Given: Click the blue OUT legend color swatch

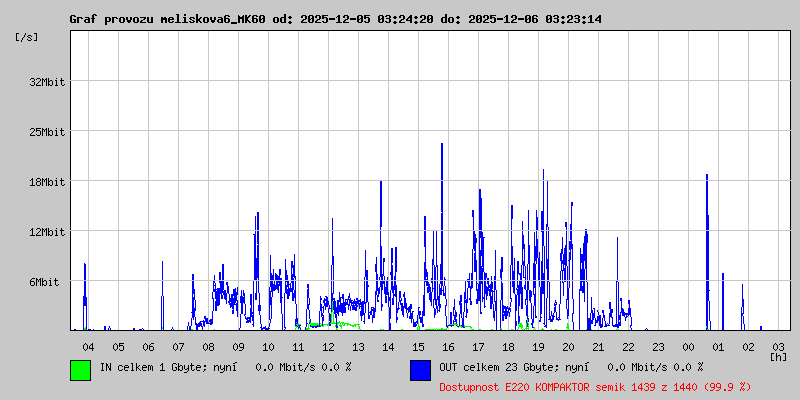Looking at the screenshot, I should coord(420,369).
